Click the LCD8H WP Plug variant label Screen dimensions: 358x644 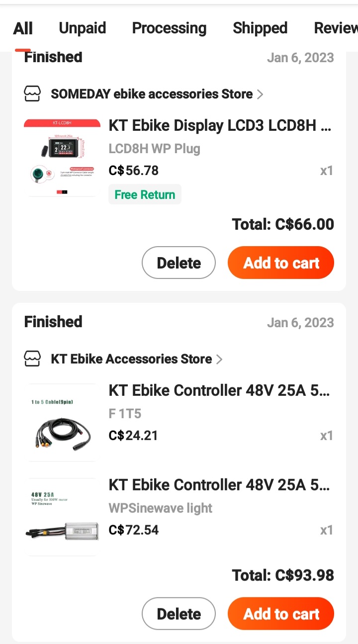pos(154,148)
